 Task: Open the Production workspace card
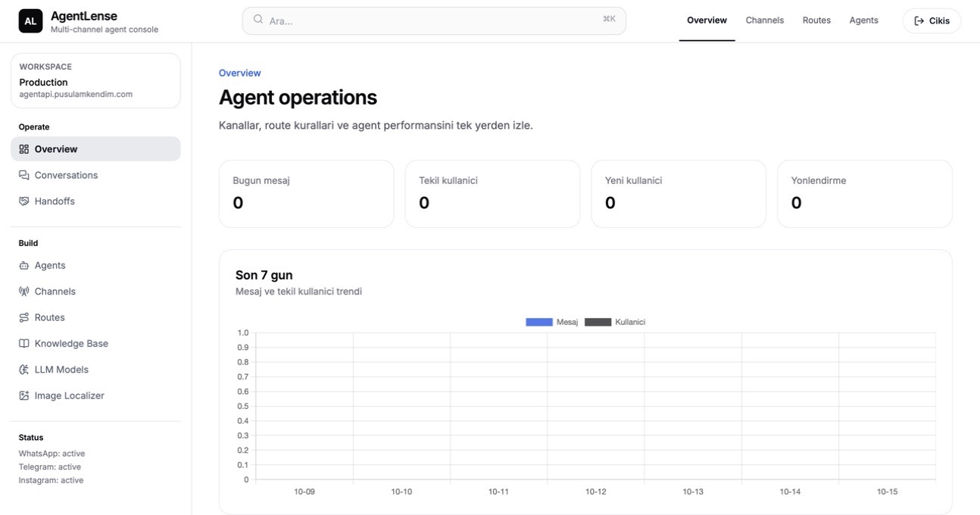95,80
